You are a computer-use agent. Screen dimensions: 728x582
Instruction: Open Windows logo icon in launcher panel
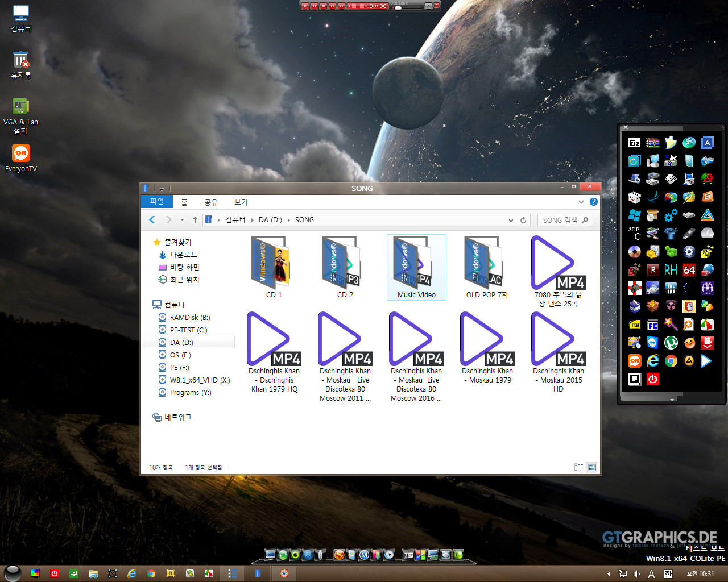coord(635,215)
